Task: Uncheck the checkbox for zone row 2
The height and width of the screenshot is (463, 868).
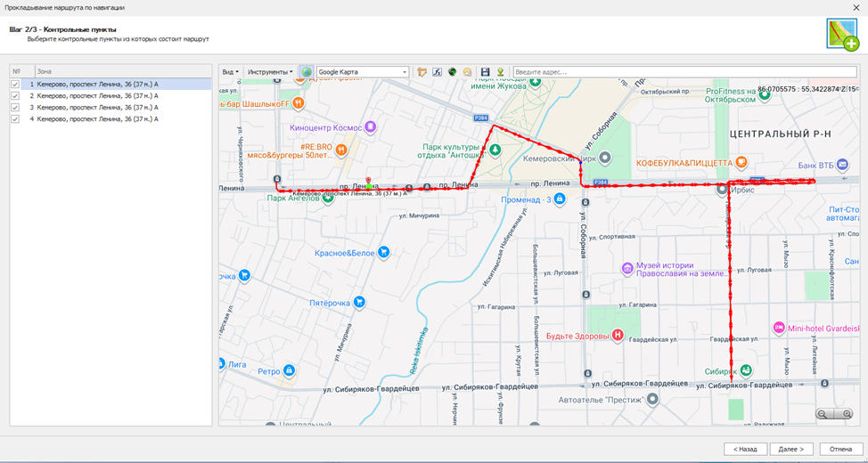Action: click(x=15, y=95)
